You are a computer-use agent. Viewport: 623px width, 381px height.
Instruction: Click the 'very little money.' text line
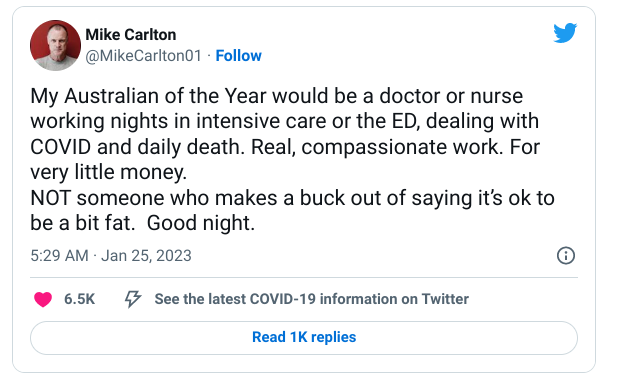(108, 172)
